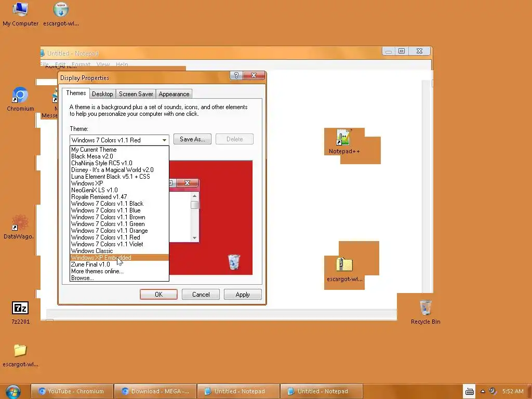
Task: Pick the Windows XP theme entry
Action: (x=119, y=183)
